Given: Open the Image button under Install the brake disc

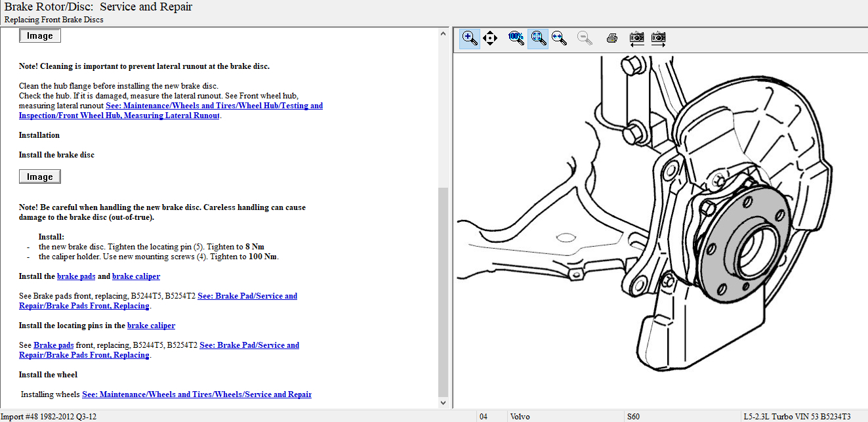Looking at the screenshot, I should 40,177.
